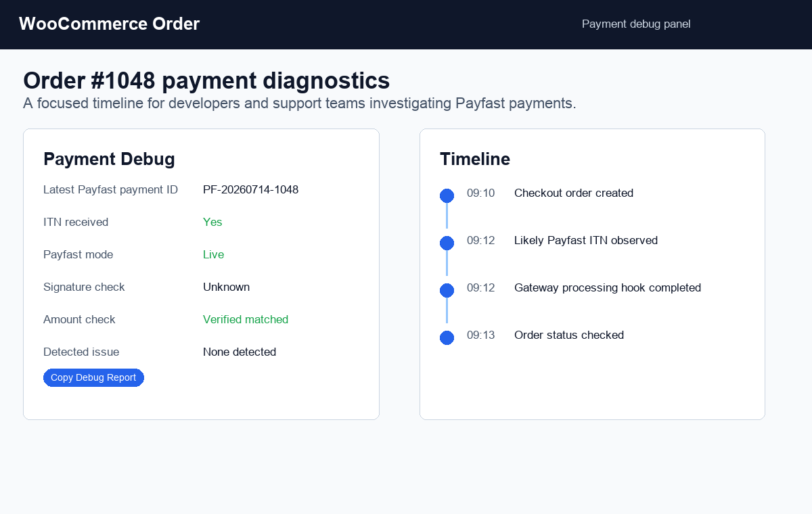Click the Likely Payfast ITN observed entry
This screenshot has height=514, width=812.
point(586,241)
